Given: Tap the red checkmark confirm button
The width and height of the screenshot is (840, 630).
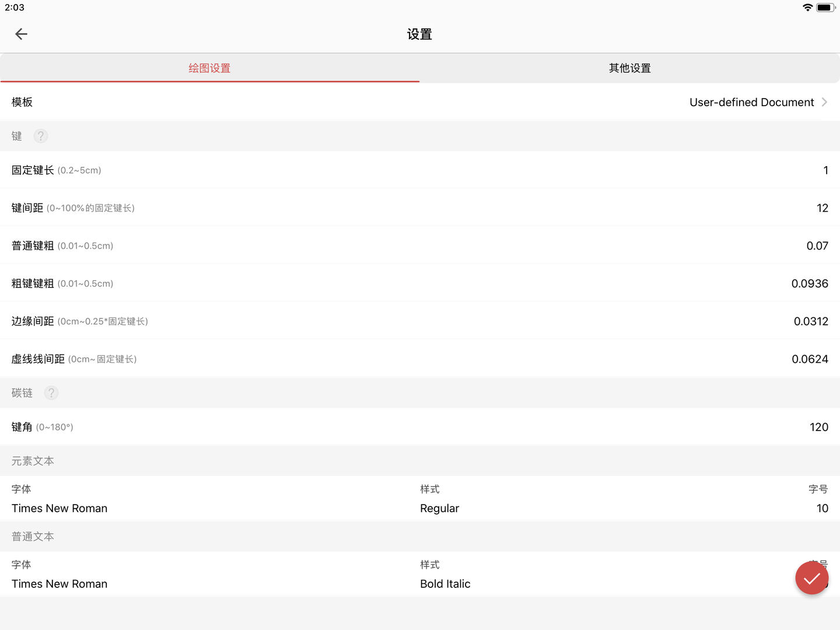Looking at the screenshot, I should coord(811,578).
